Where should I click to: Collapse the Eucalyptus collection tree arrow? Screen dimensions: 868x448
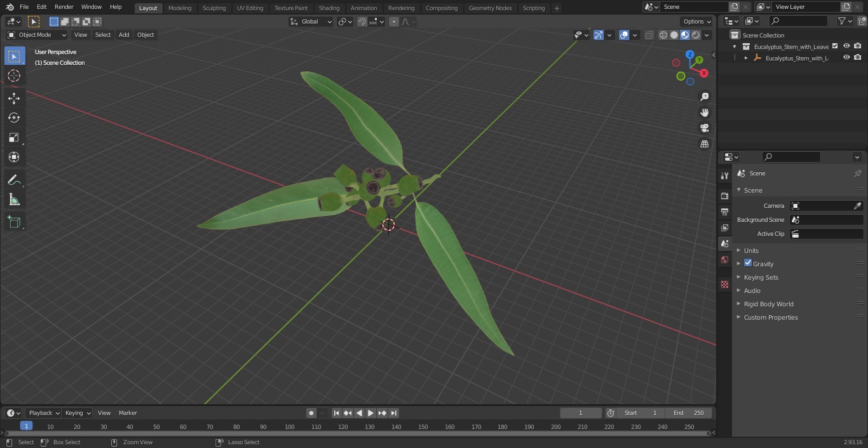click(735, 46)
